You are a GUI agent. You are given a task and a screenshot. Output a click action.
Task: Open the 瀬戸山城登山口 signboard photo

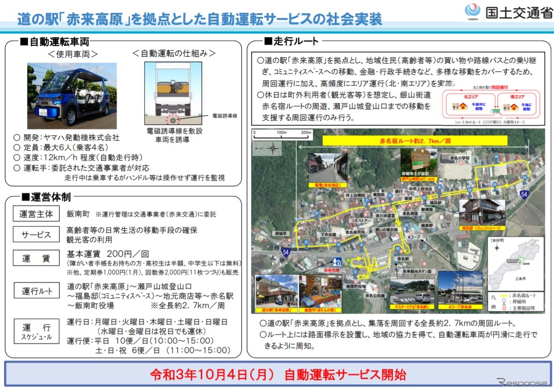[419, 165]
